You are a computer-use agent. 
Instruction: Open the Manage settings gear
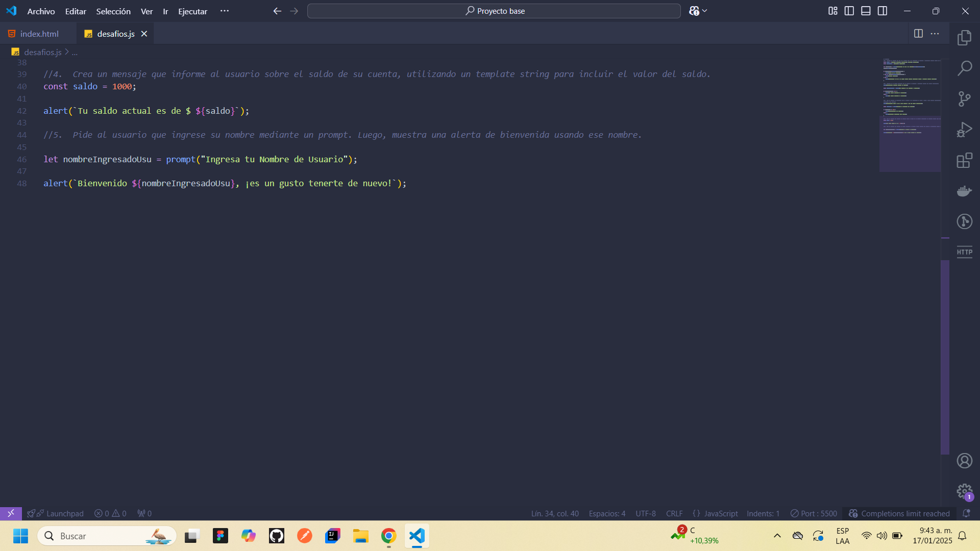pyautogui.click(x=964, y=491)
